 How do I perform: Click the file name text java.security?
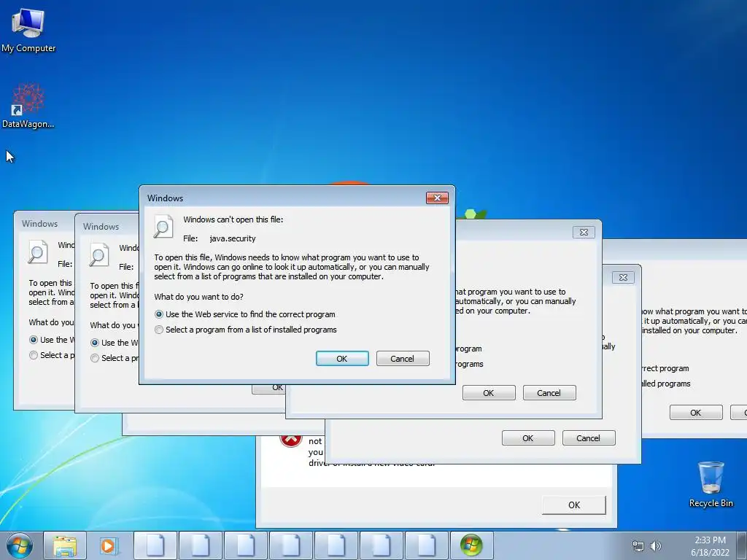(233, 238)
